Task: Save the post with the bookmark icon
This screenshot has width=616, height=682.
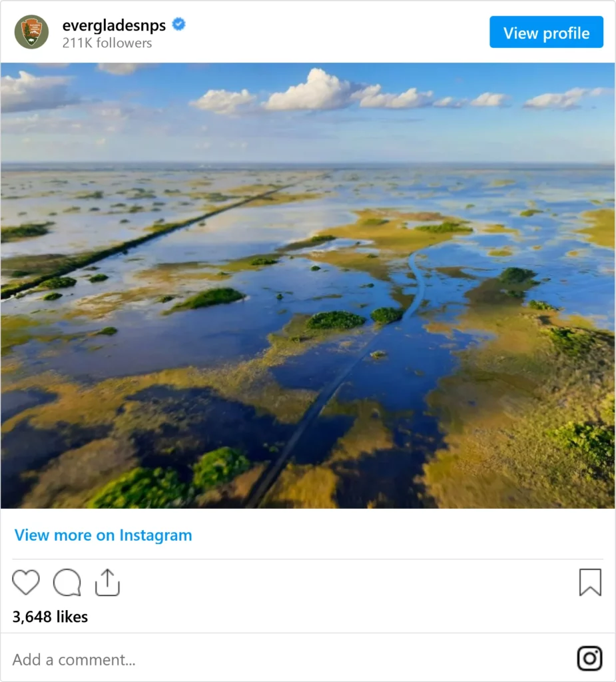Action: 590,582
